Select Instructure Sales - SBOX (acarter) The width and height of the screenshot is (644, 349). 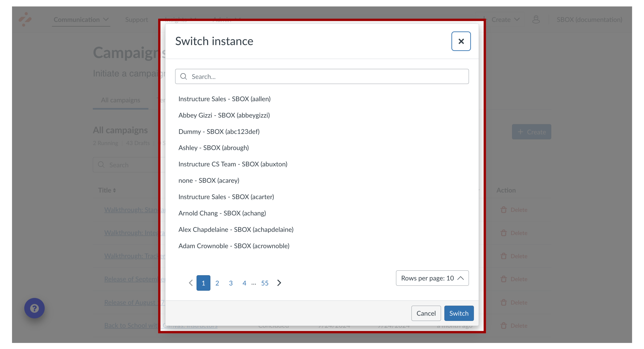point(226,197)
